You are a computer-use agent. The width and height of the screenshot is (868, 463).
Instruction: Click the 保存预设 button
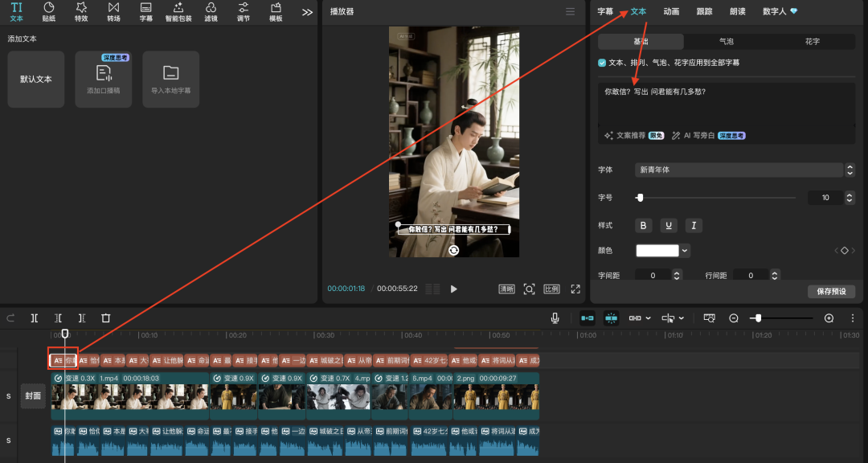[831, 291]
